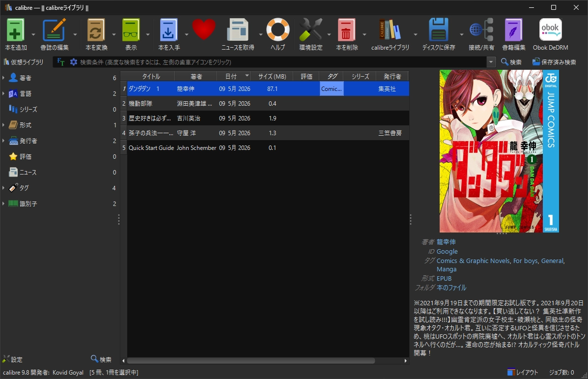Click the red heart donate icon
This screenshot has height=379, width=588.
204,29
